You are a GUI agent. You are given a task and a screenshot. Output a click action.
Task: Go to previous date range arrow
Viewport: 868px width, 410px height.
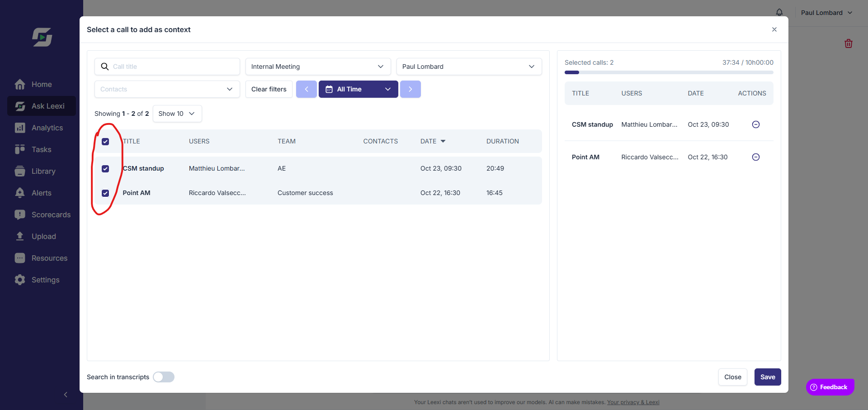(307, 89)
